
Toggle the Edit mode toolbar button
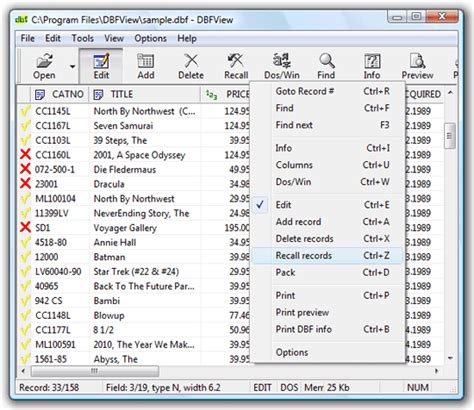pyautogui.click(x=101, y=66)
